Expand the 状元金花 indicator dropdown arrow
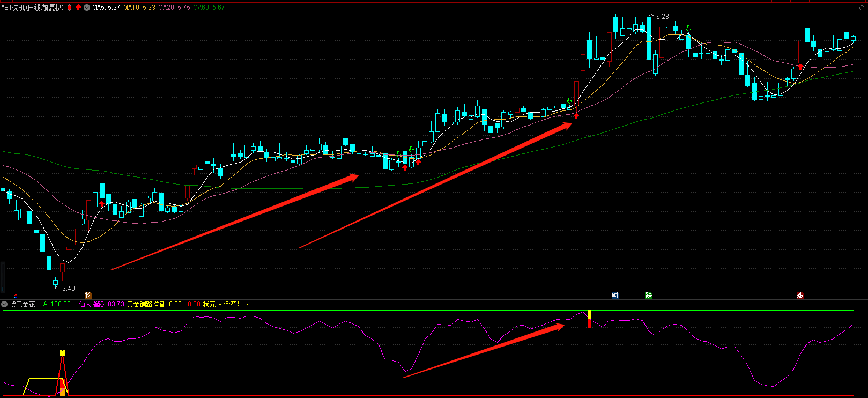The height and width of the screenshot is (398, 868). pyautogui.click(x=4, y=304)
